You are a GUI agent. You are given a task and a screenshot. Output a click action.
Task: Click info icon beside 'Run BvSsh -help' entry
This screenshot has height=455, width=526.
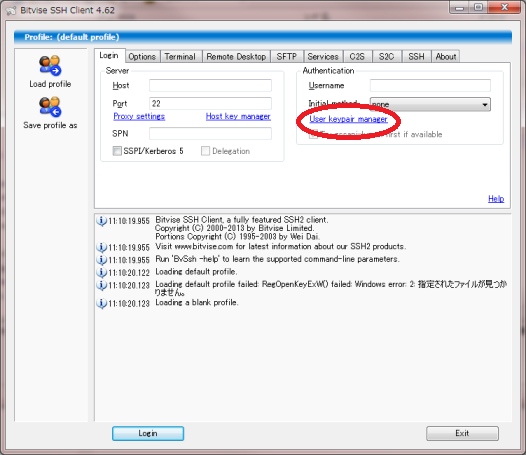tap(101, 260)
